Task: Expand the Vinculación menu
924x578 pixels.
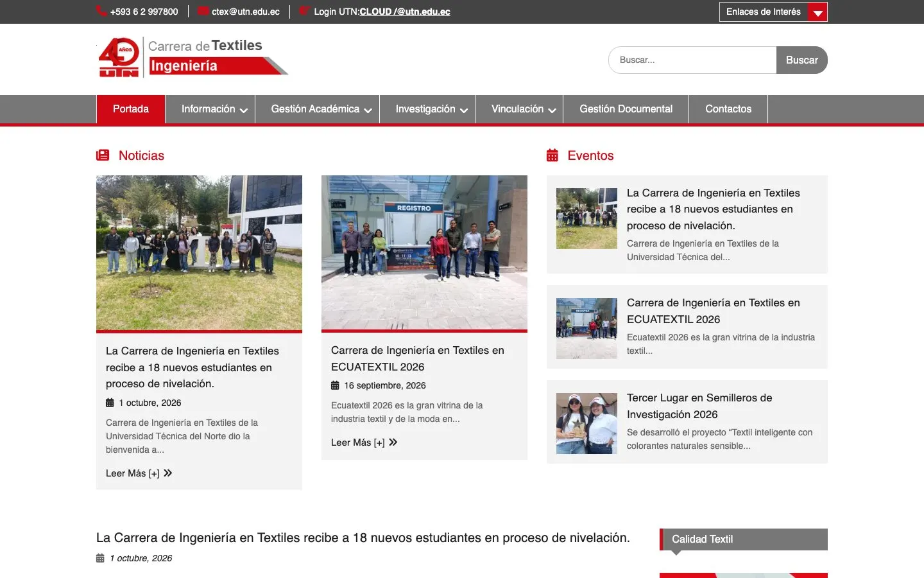Action: 519,109
